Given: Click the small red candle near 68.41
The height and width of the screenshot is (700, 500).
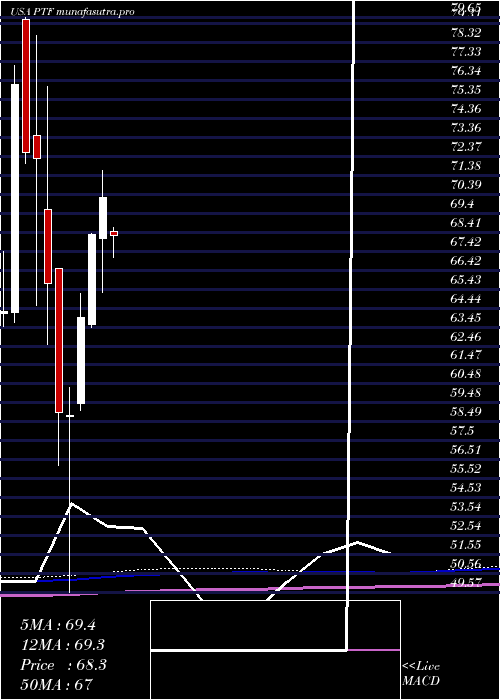Looking at the screenshot, I should coord(114,233).
